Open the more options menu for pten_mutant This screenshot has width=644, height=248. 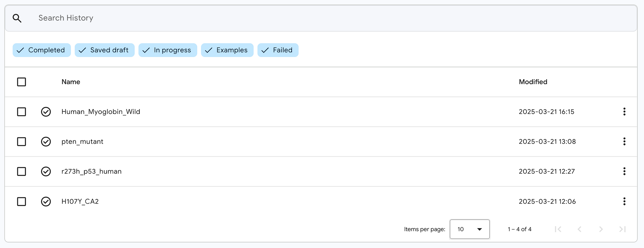tap(624, 141)
